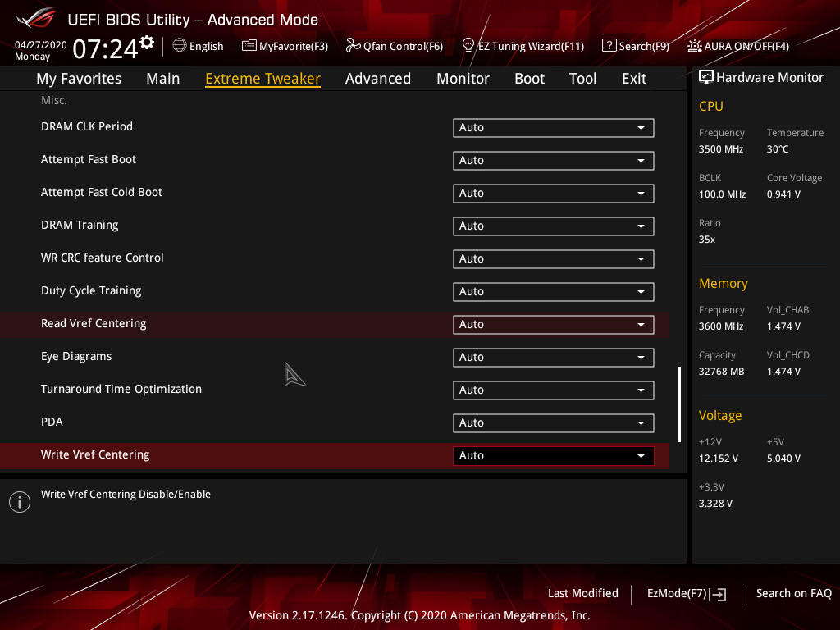Select the PDA label

[52, 422]
